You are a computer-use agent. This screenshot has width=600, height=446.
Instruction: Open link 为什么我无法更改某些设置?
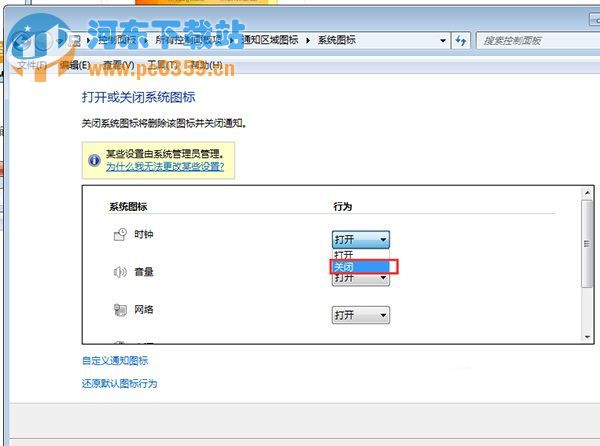click(165, 166)
